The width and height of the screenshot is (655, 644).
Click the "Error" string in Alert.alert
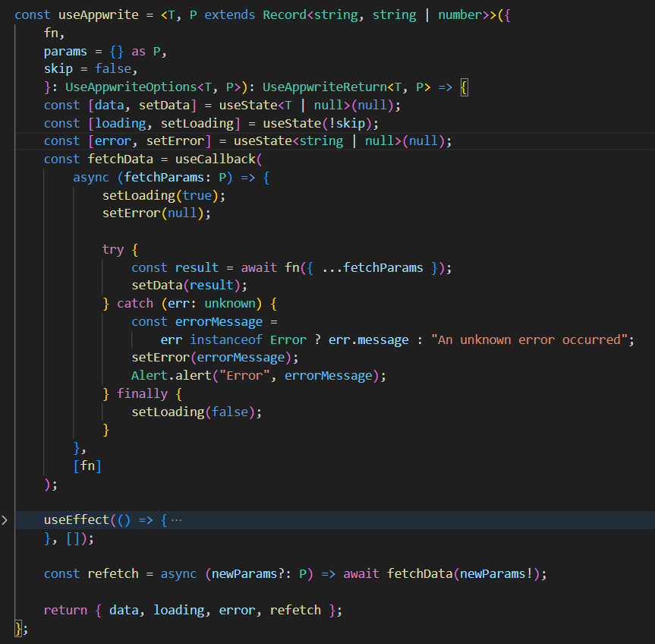coord(244,376)
